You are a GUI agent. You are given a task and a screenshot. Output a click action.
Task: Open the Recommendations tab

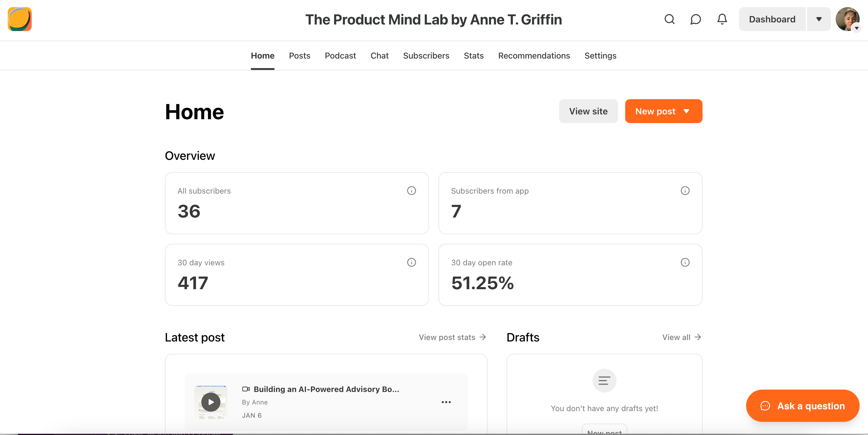coord(534,56)
